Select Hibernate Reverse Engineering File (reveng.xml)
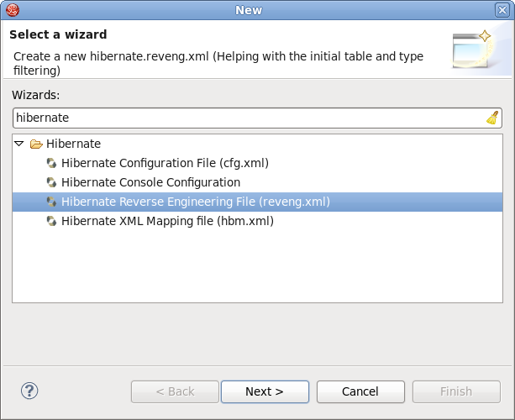Screen dimensions: 515x420 pyautogui.click(x=195, y=202)
